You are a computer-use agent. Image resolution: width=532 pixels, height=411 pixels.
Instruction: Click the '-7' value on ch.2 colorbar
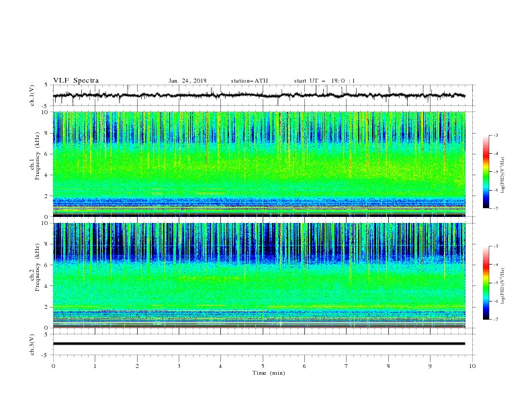pyautogui.click(x=495, y=320)
